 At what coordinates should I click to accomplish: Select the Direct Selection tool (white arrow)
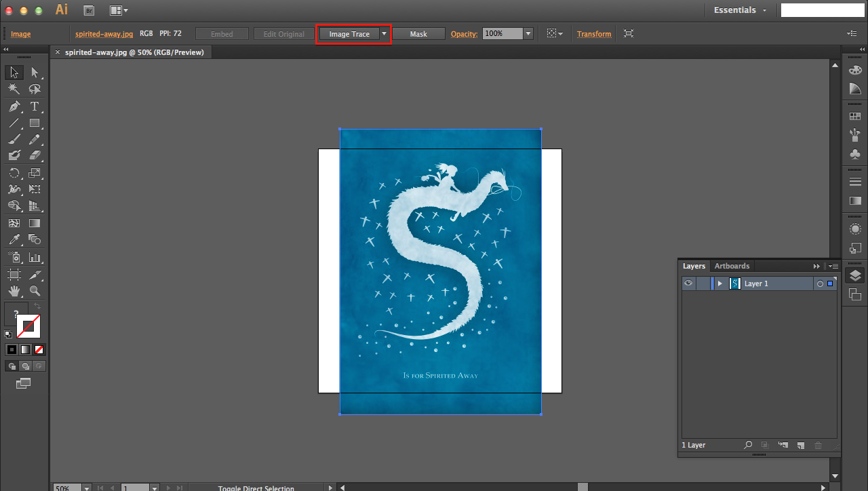tap(35, 73)
